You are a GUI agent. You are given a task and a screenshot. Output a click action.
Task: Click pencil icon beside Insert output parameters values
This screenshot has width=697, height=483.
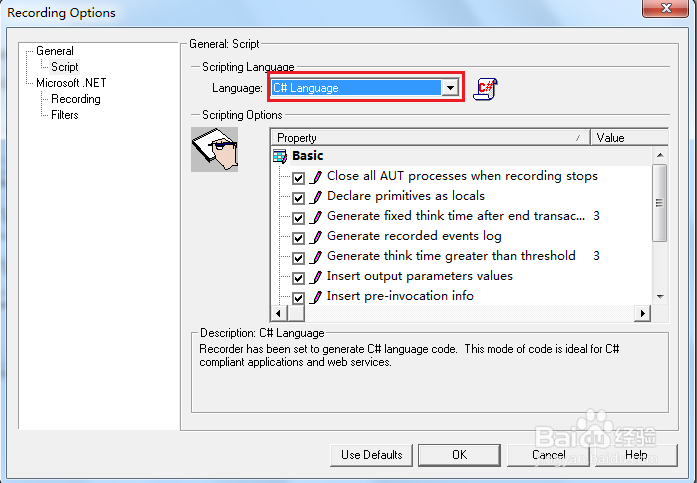[317, 277]
